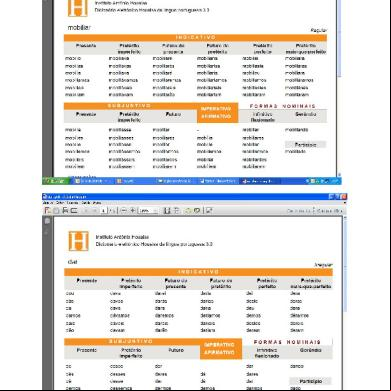Screen dimensions: 391x391
Task: Click second sidebar icon below thumbnails in lower window
Action: [x=47, y=231]
